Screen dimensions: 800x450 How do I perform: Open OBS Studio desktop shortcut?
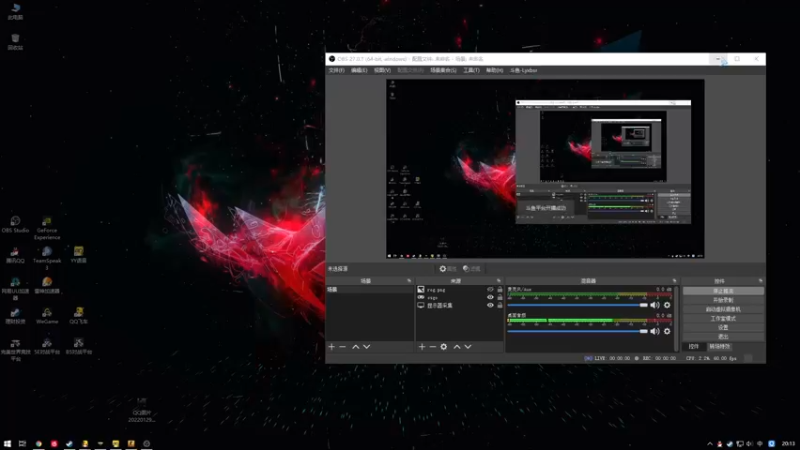[x=15, y=224]
